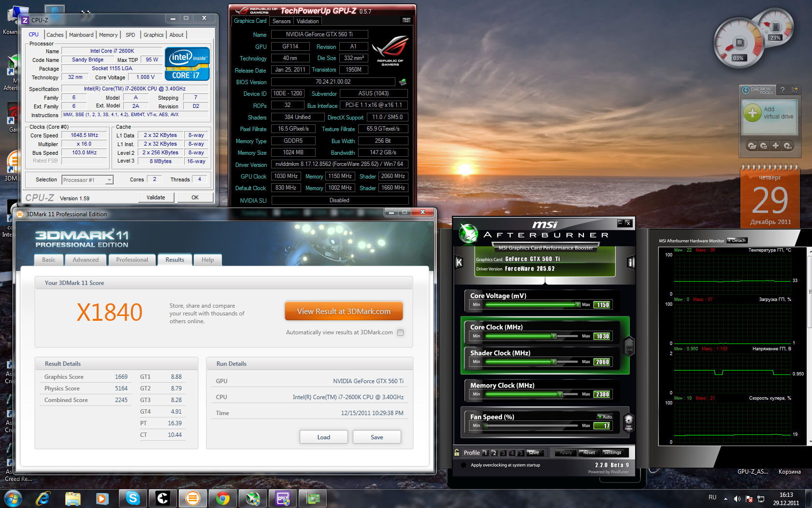This screenshot has width=812, height=508.
Task: Select Afterburner profile slot 4
Action: point(512,453)
